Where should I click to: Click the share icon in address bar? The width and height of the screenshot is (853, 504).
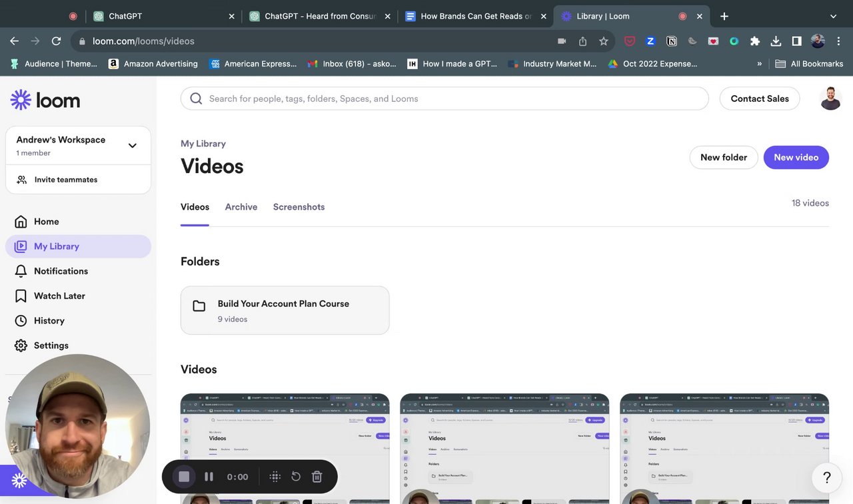(x=583, y=41)
